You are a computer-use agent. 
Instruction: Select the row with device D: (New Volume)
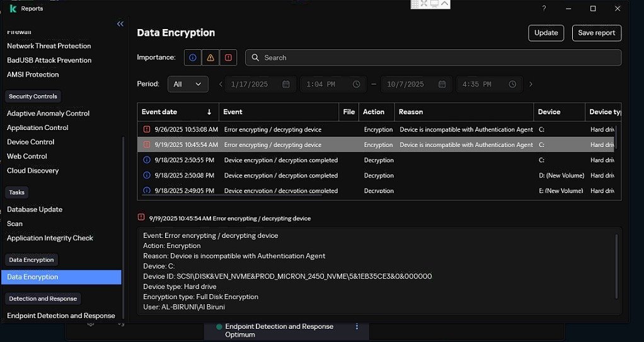point(376,175)
